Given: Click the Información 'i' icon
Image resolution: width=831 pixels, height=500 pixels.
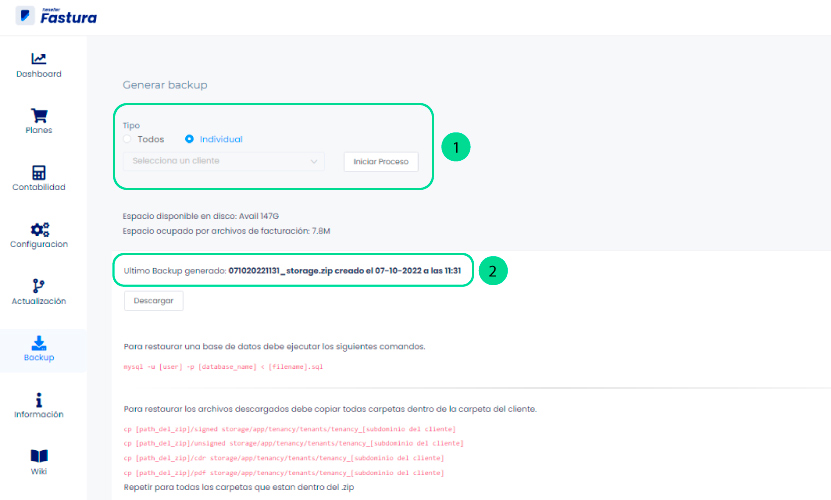Looking at the screenshot, I should point(39,399).
